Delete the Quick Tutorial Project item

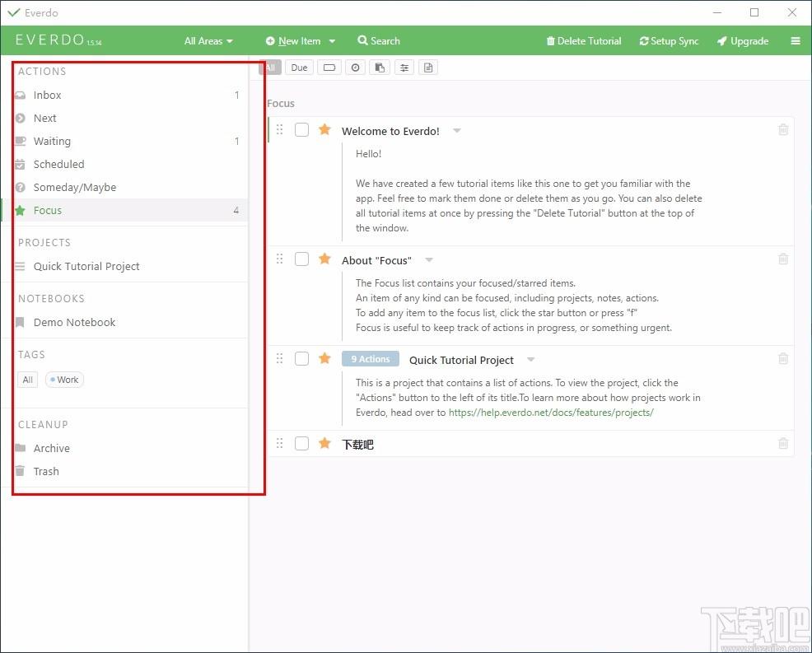pos(783,358)
